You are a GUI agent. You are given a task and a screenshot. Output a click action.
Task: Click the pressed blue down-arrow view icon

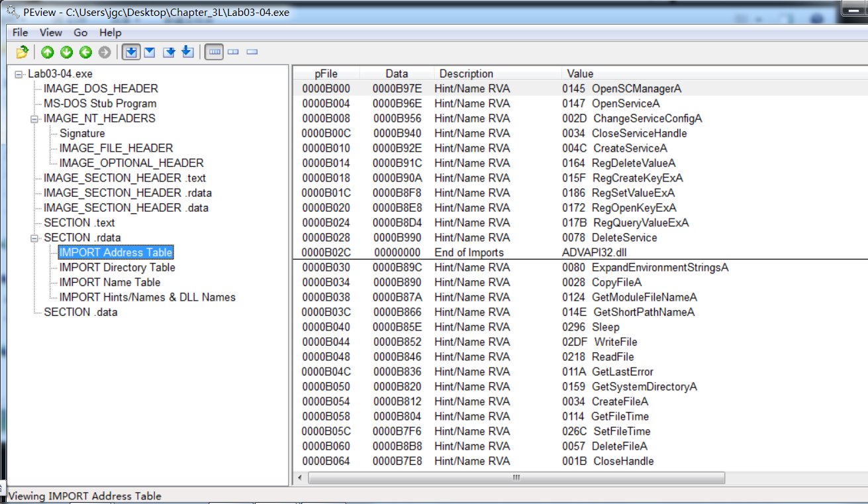[x=131, y=52]
